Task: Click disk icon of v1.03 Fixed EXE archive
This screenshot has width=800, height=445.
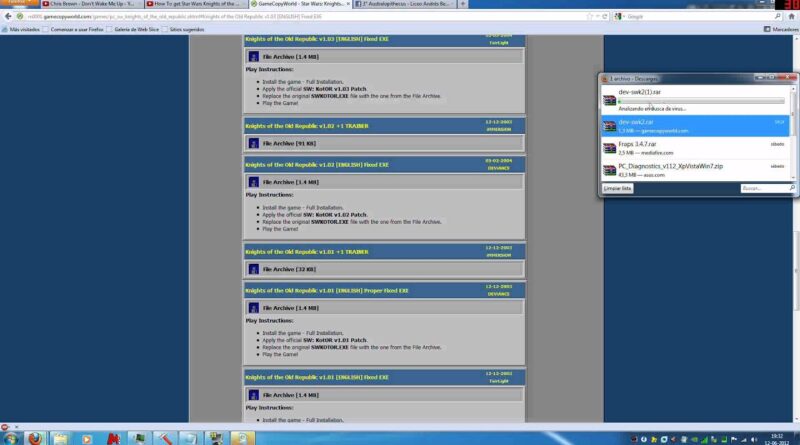Action: click(x=254, y=57)
